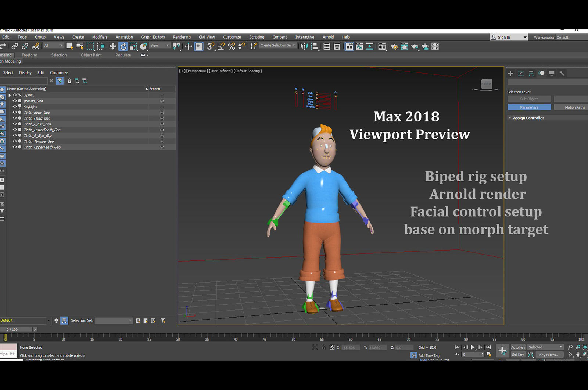Click the Align tool icon
Screen dimensions: 588x390
pyautogui.click(x=314, y=46)
